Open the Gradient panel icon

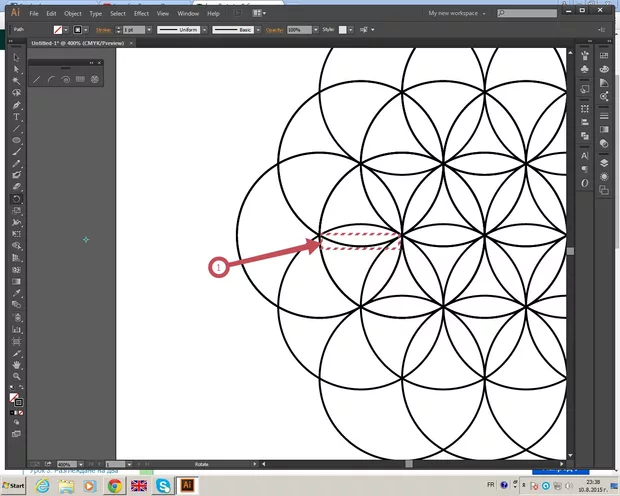point(604,128)
